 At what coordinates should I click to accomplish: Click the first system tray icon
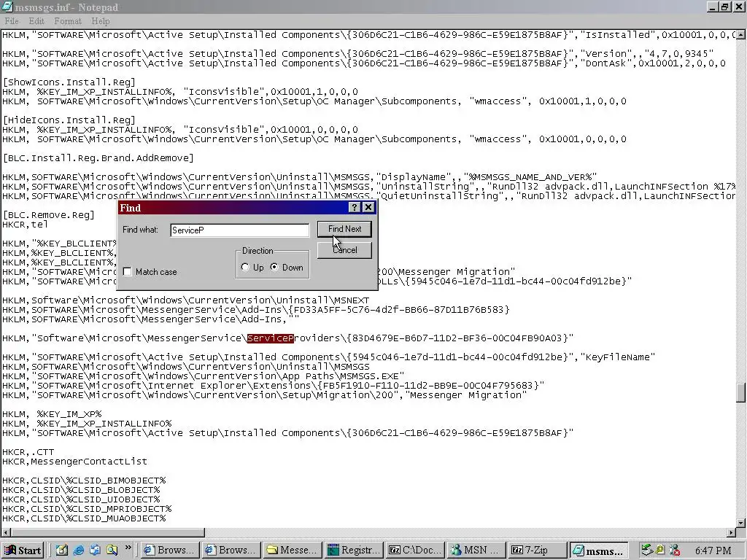[x=646, y=551]
